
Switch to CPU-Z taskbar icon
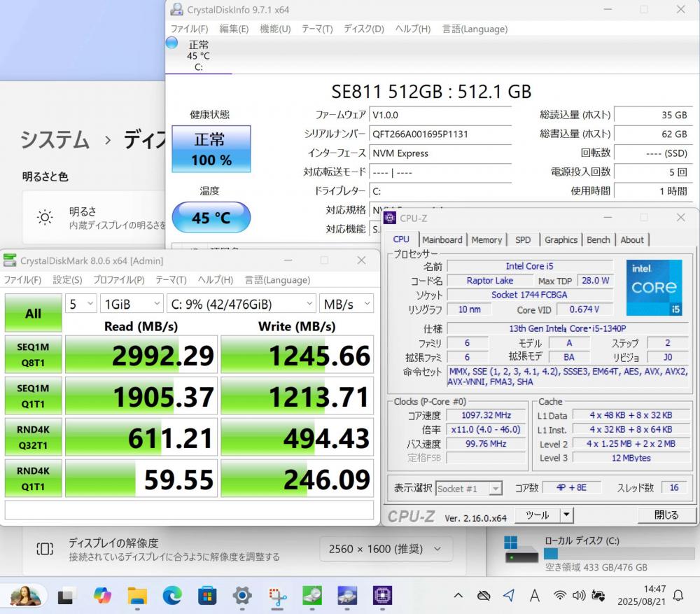383,596
